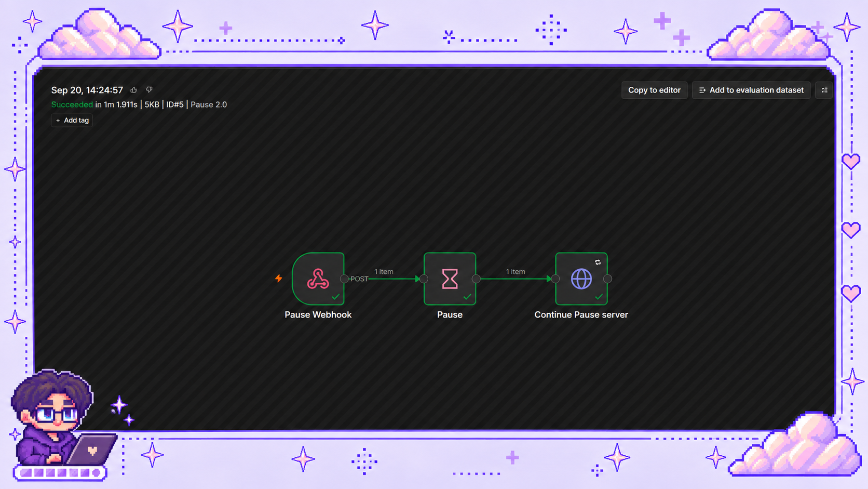Click the execution timestamp Sep 20, 14:24:57
This screenshot has width=868, height=489.
point(87,90)
